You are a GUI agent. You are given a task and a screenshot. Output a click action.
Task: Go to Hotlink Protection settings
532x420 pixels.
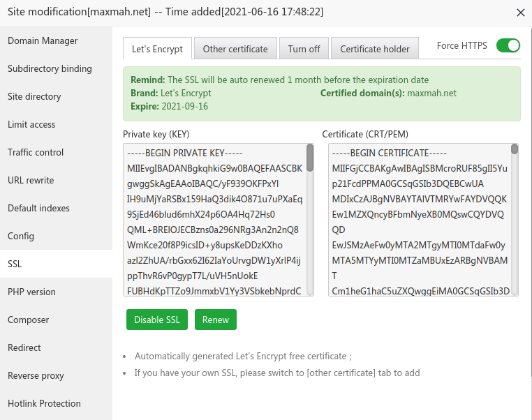pos(44,403)
